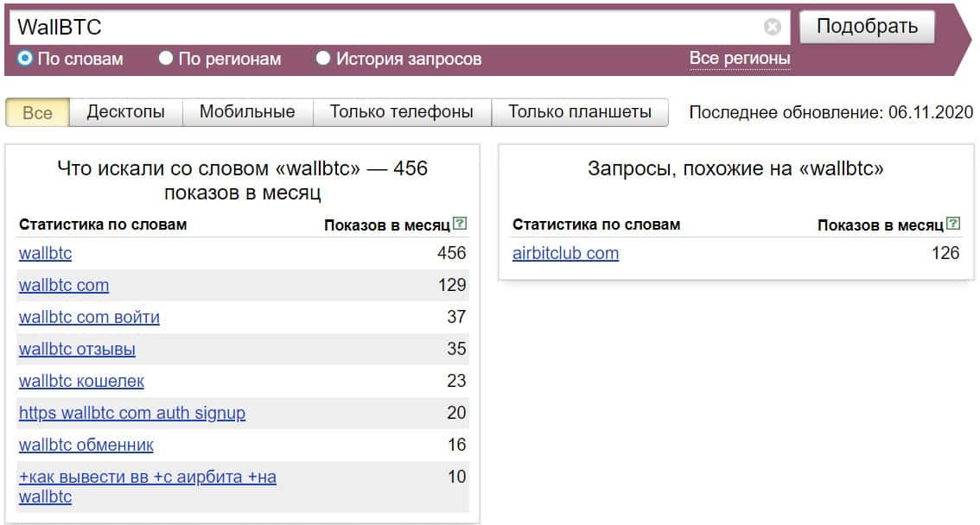The image size is (980, 525).
Task: Switch to the 'Все' devices tab
Action: (37, 112)
